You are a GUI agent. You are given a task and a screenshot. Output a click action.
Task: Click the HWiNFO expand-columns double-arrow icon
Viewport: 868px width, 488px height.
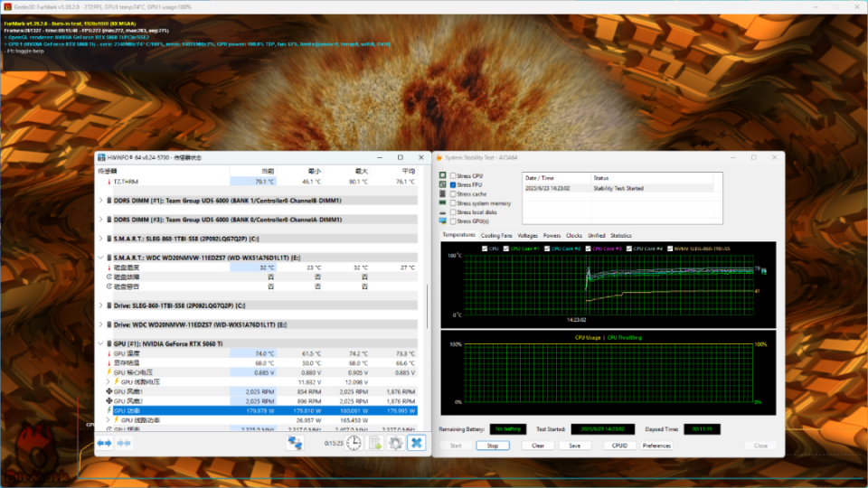click(x=105, y=443)
